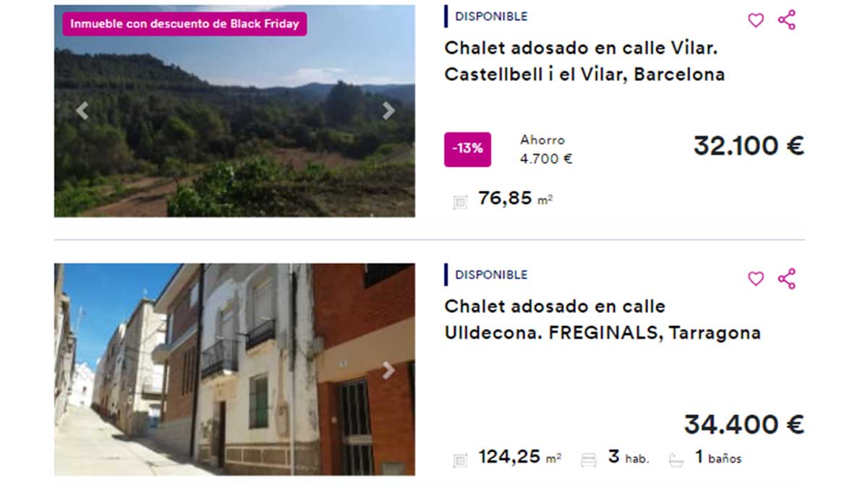Click the bed icon beside 3 hab.
868x488 pixels.
tap(588, 460)
